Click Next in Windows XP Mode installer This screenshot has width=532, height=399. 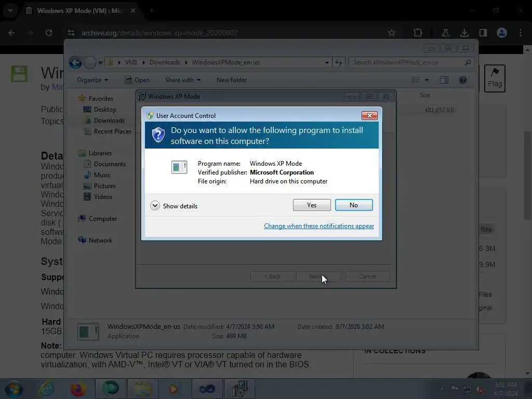pos(318,276)
